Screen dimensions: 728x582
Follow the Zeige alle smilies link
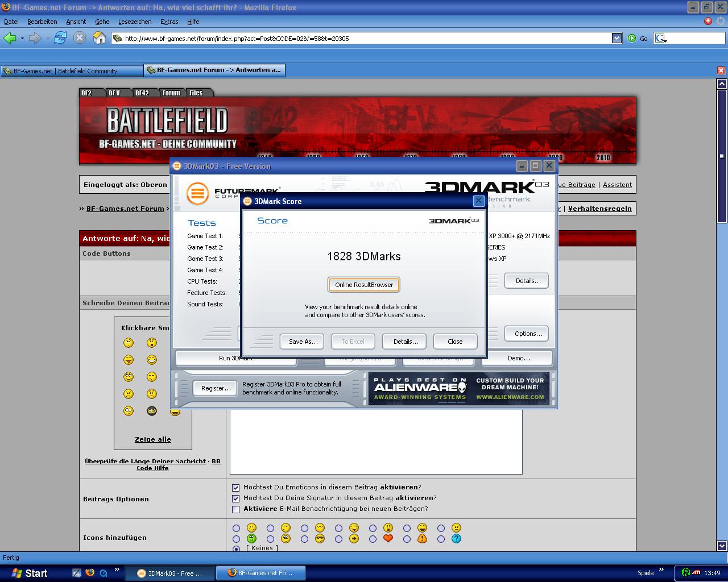152,439
